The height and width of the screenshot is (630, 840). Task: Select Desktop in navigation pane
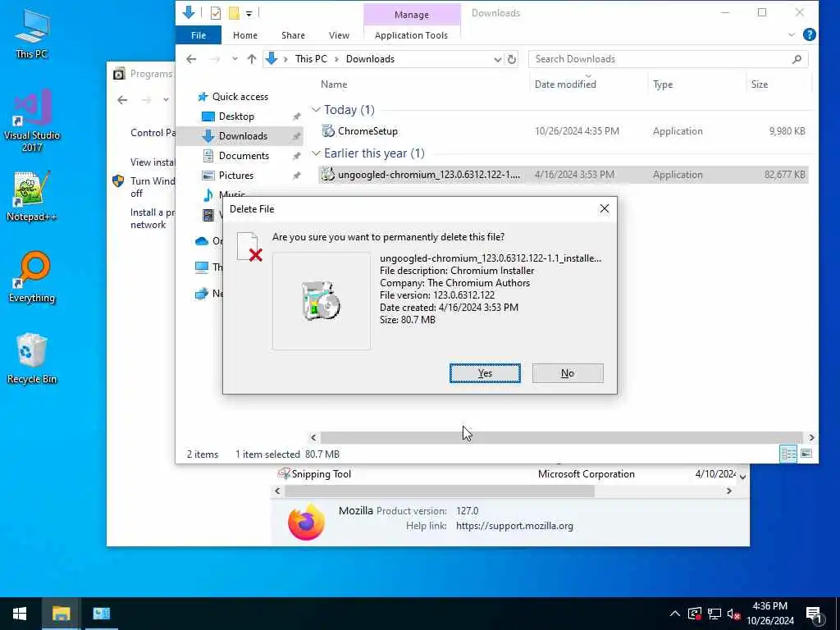tap(236, 116)
